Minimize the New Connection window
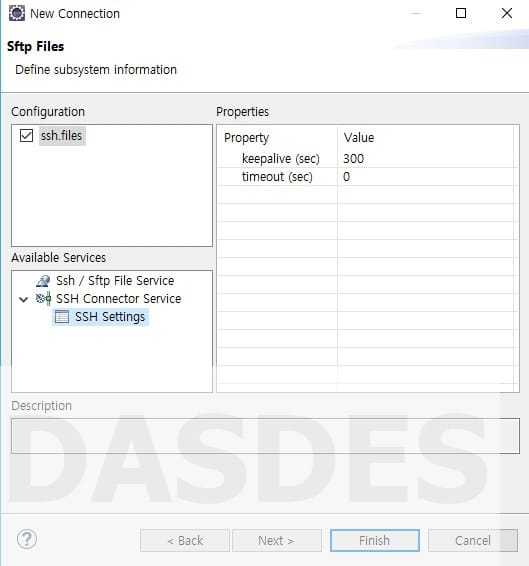This screenshot has width=529, height=566. coord(416,13)
